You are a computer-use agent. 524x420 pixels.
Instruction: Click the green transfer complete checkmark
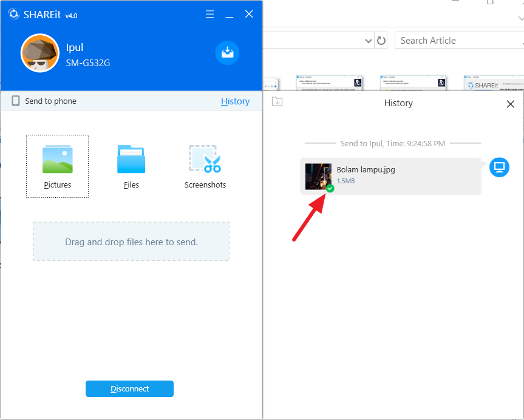click(330, 188)
